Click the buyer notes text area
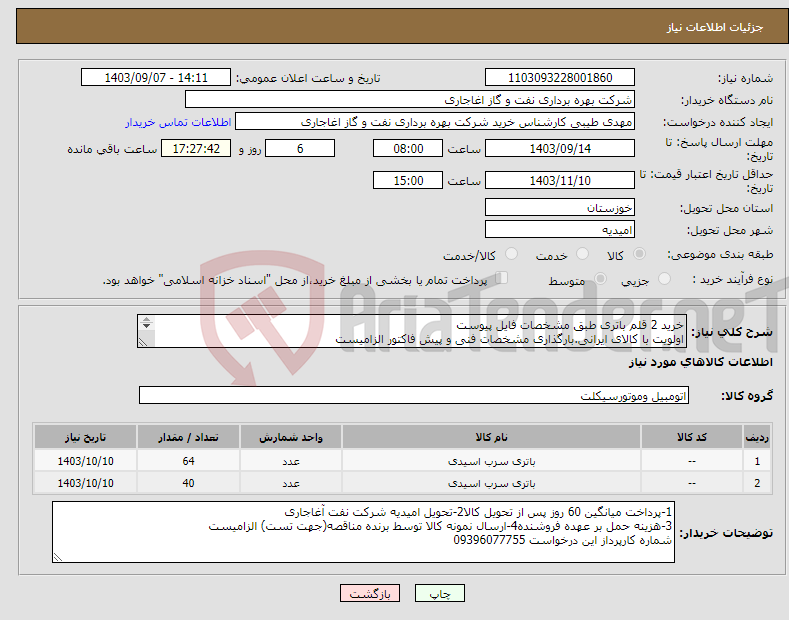The height and width of the screenshot is (620, 789). [363, 532]
